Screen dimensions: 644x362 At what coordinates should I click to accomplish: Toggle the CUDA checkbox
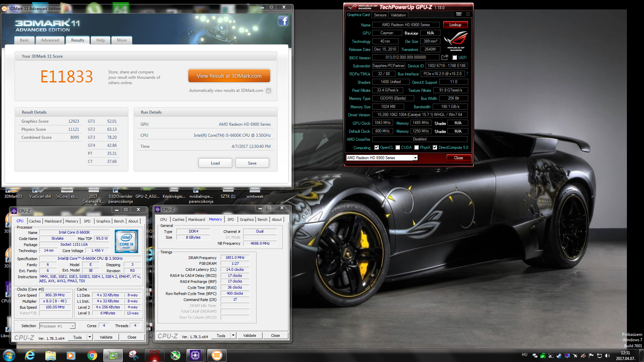tap(397, 147)
